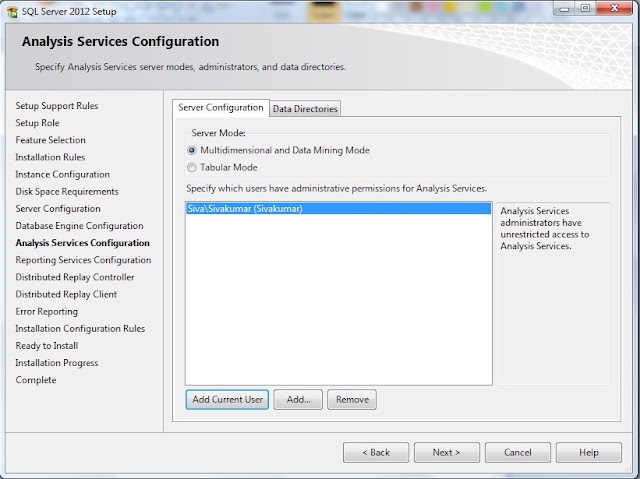Click the Distributed Replay Client step

pos(66,294)
